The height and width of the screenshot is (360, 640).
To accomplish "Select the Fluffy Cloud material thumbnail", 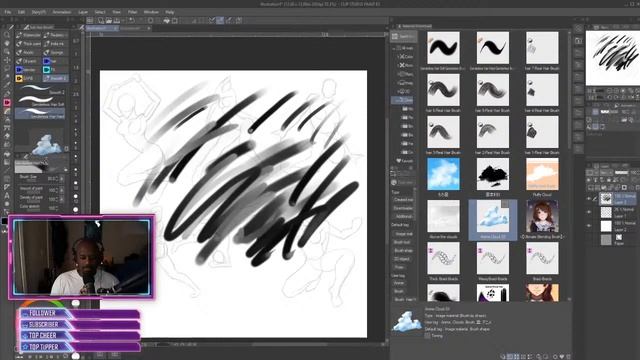I will [x=542, y=174].
